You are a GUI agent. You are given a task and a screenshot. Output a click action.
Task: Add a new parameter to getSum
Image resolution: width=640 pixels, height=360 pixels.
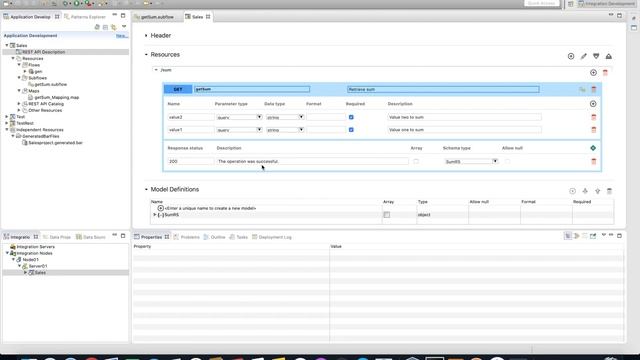pos(593,104)
